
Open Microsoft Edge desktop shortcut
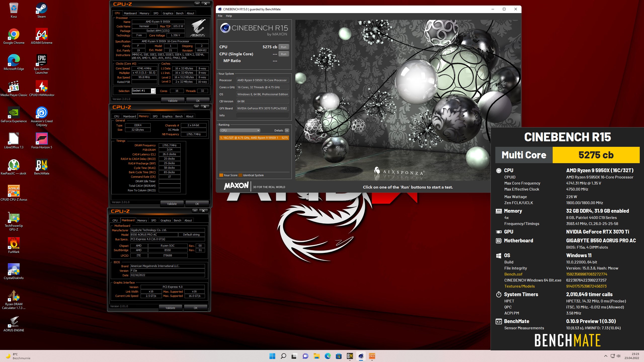[14, 62]
